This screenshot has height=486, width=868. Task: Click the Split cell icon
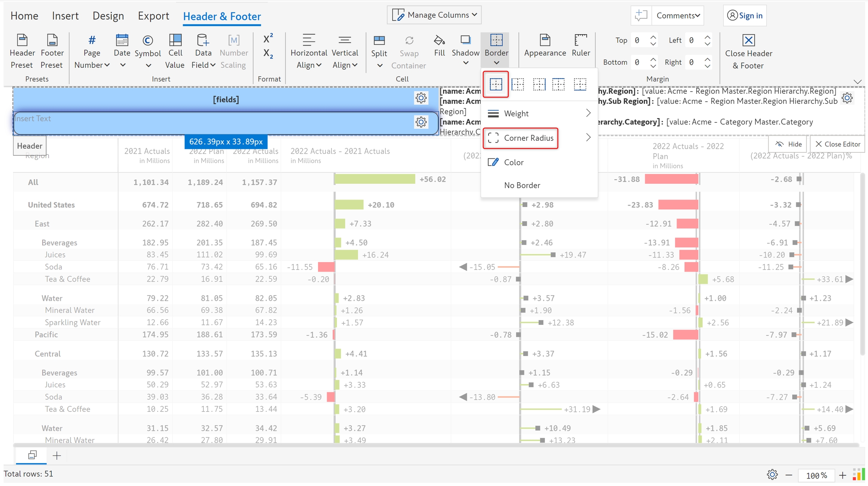[x=379, y=40]
